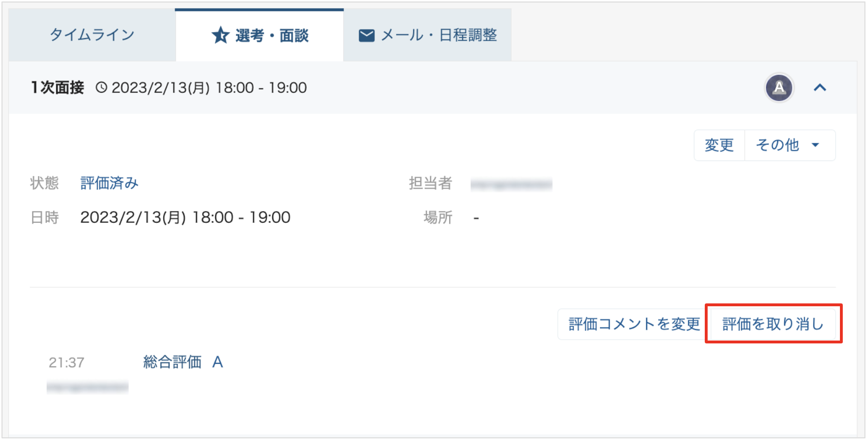Click the 1次面接 header title
This screenshot has width=868, height=442.
[58, 88]
